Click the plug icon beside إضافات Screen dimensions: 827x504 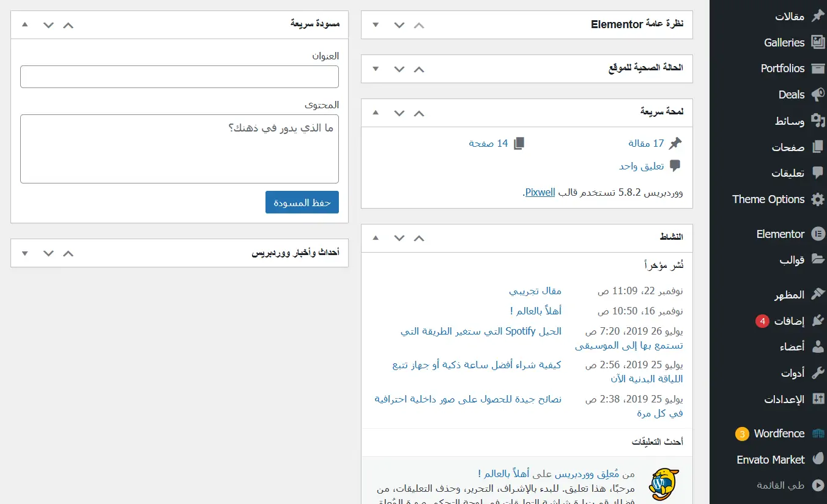coord(817,321)
